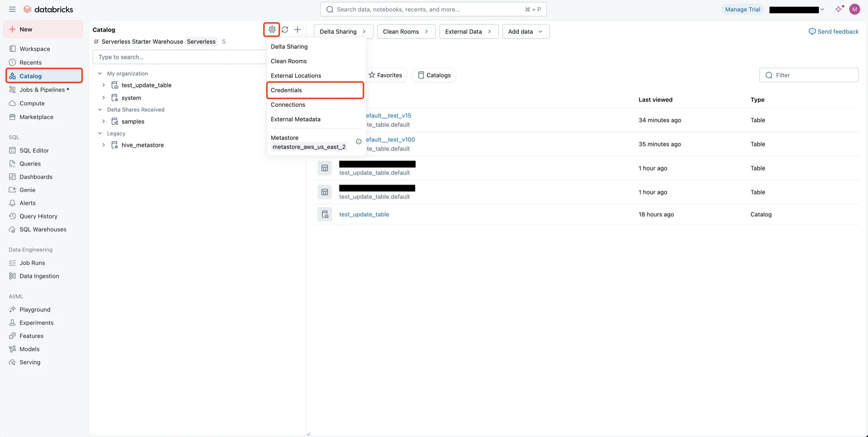The image size is (868, 437).
Task: Expand the samples catalog node
Action: pyautogui.click(x=104, y=121)
